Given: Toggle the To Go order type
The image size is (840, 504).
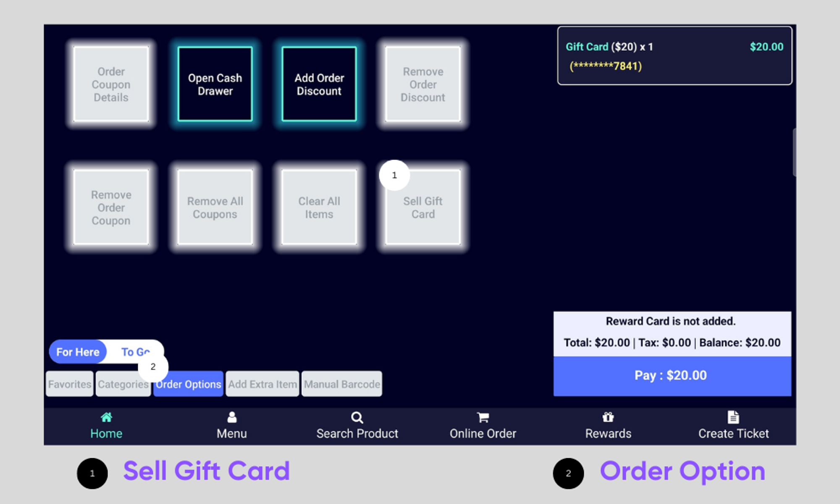Looking at the screenshot, I should 133,351.
